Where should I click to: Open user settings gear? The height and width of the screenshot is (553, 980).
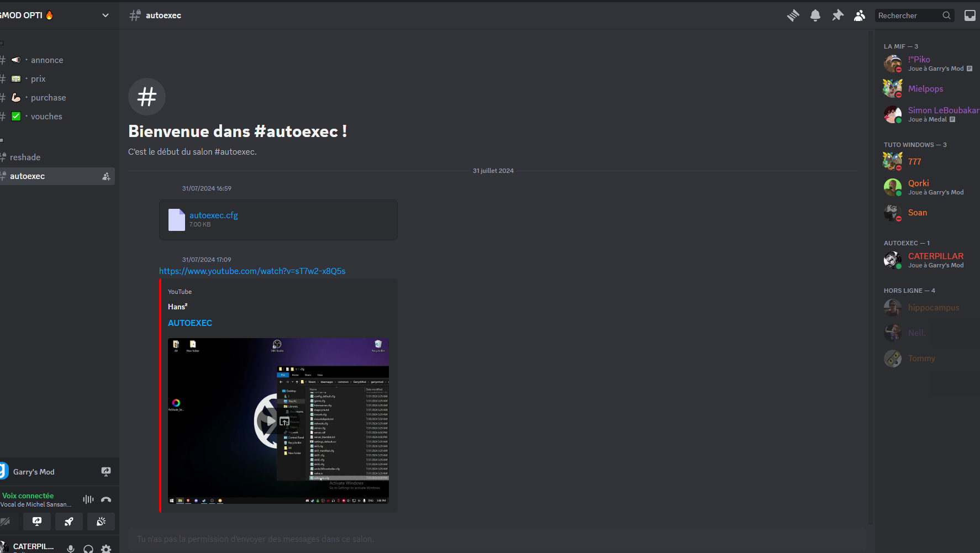(106, 549)
